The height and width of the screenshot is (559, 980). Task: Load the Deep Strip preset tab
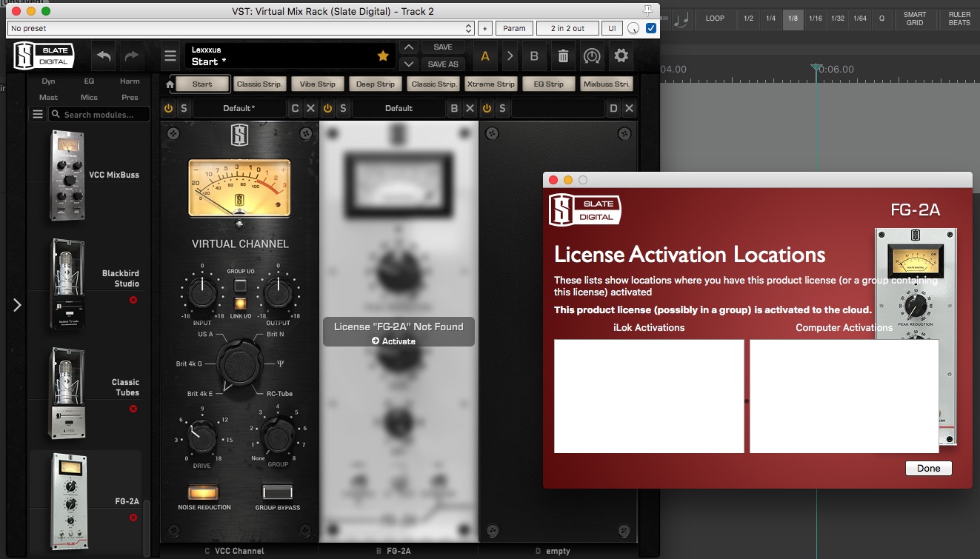(376, 84)
